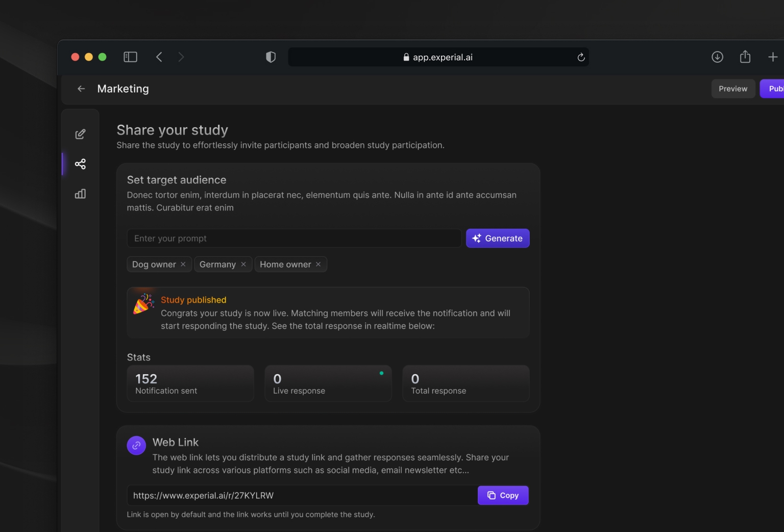Open a new tab with the plus icon
Image resolution: width=784 pixels, height=532 pixels.
(x=772, y=57)
